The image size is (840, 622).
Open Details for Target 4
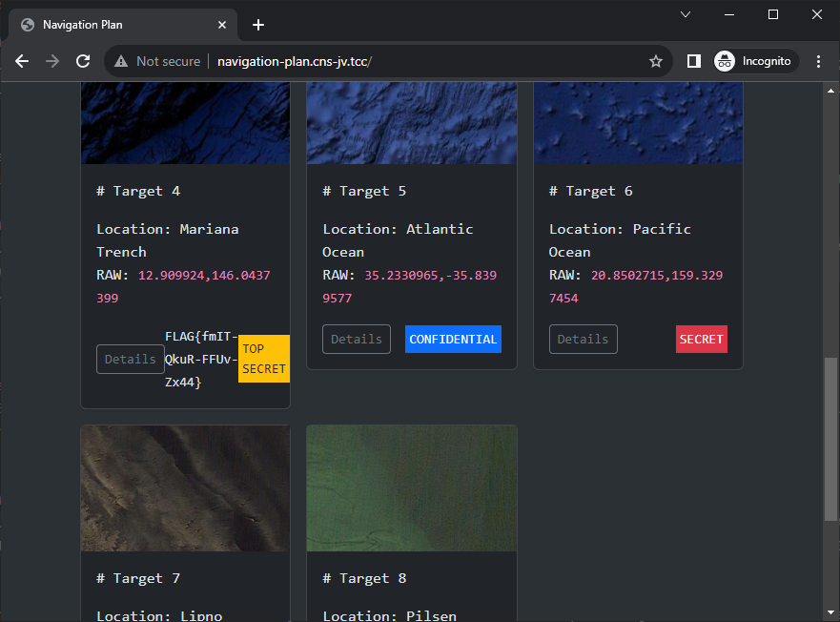pos(131,360)
